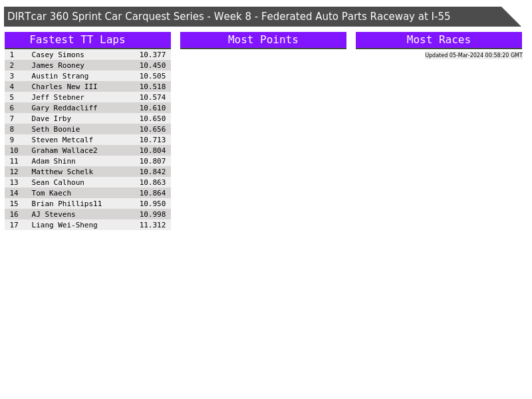Open Matthew Schelk's entry
Image resolution: width=532 pixels, height=399 pixels.
[x=63, y=172]
